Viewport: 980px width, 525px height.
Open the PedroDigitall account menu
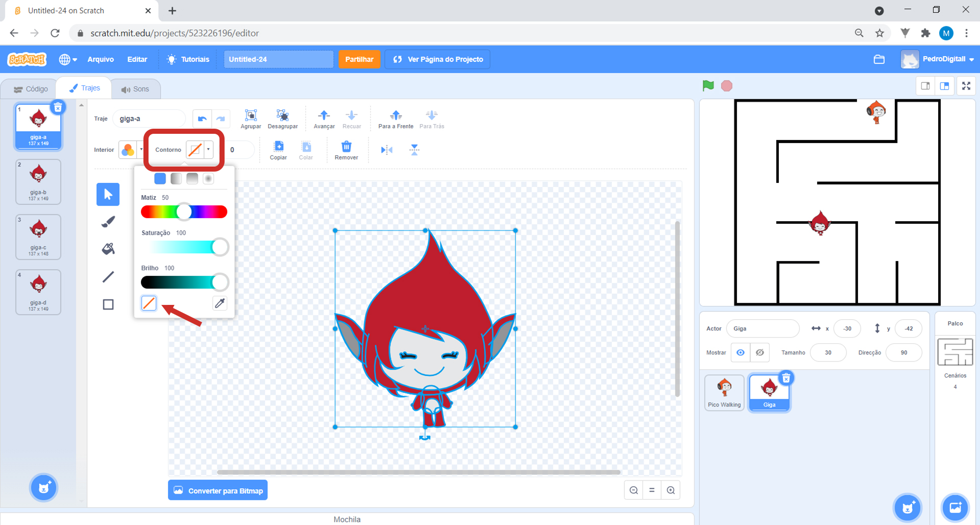tap(937, 59)
